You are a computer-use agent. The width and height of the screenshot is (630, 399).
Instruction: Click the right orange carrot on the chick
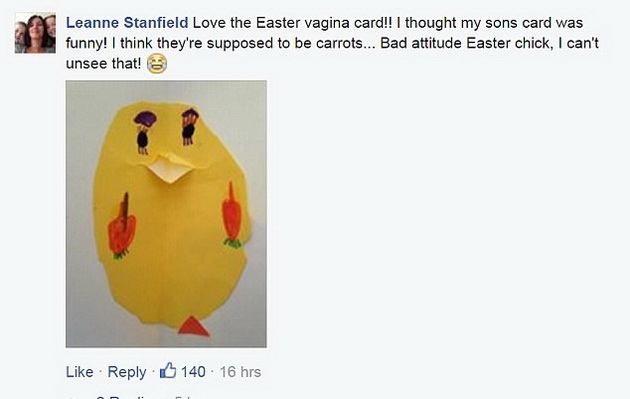click(233, 216)
